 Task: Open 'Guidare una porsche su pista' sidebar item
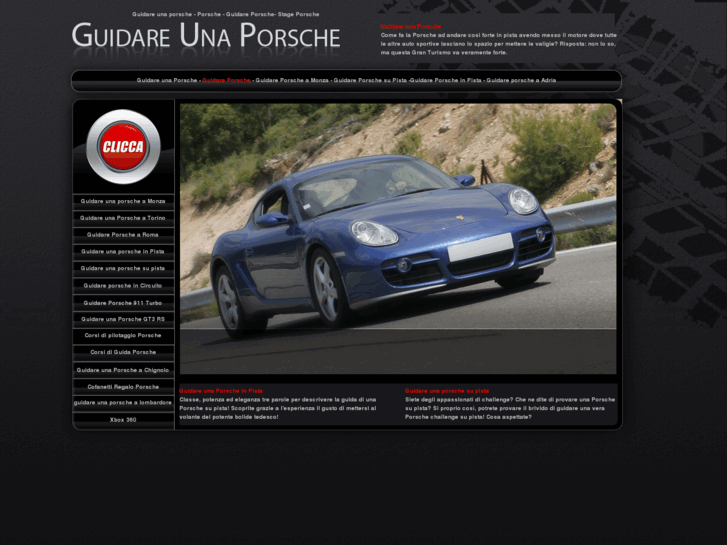pyautogui.click(x=123, y=268)
